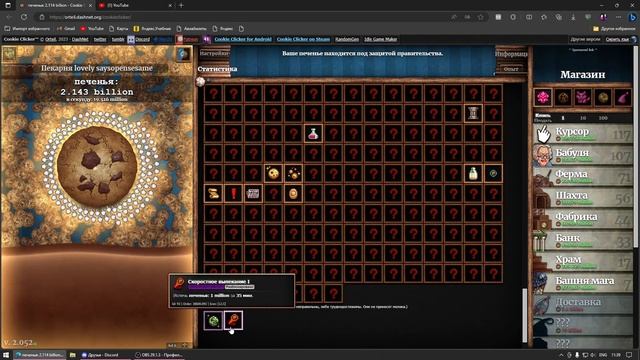Select the single cookie achievement icon

click(273, 173)
